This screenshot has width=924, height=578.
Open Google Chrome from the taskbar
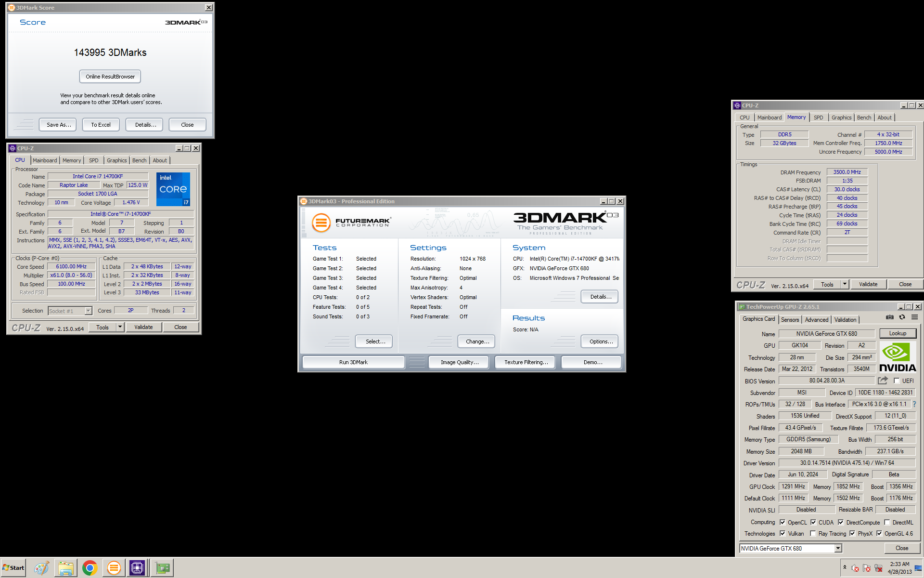[90, 568]
